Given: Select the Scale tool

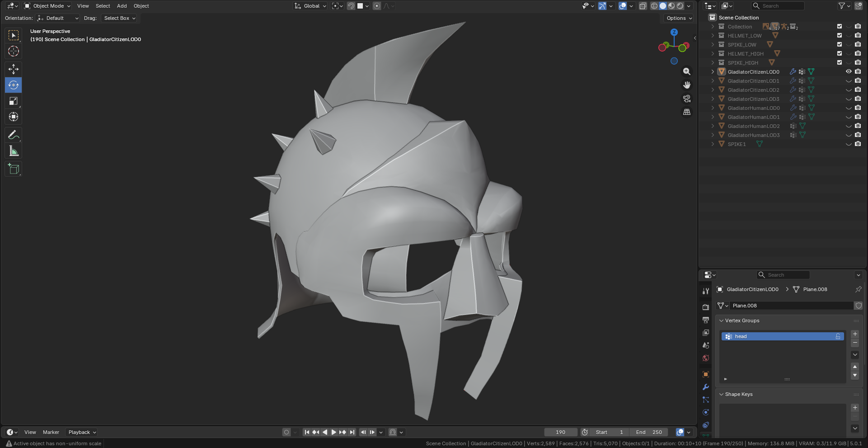Looking at the screenshot, I should (x=14, y=101).
